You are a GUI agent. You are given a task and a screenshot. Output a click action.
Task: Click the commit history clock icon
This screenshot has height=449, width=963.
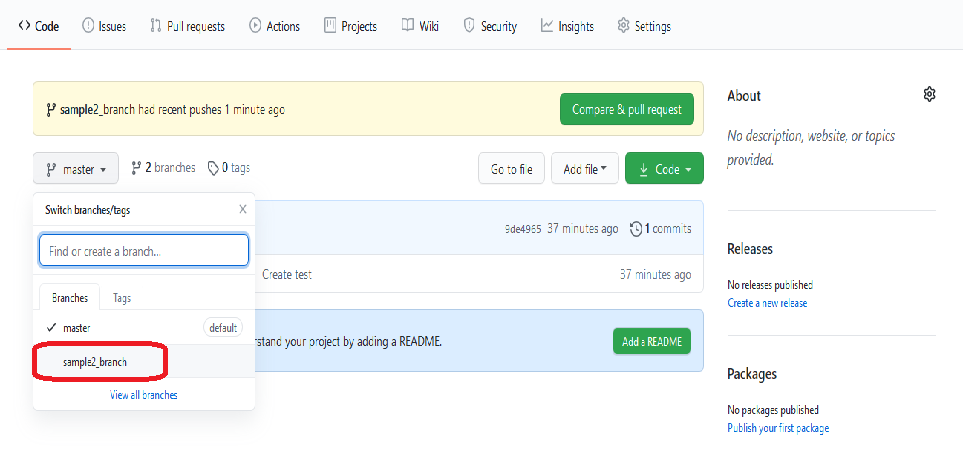pos(636,229)
